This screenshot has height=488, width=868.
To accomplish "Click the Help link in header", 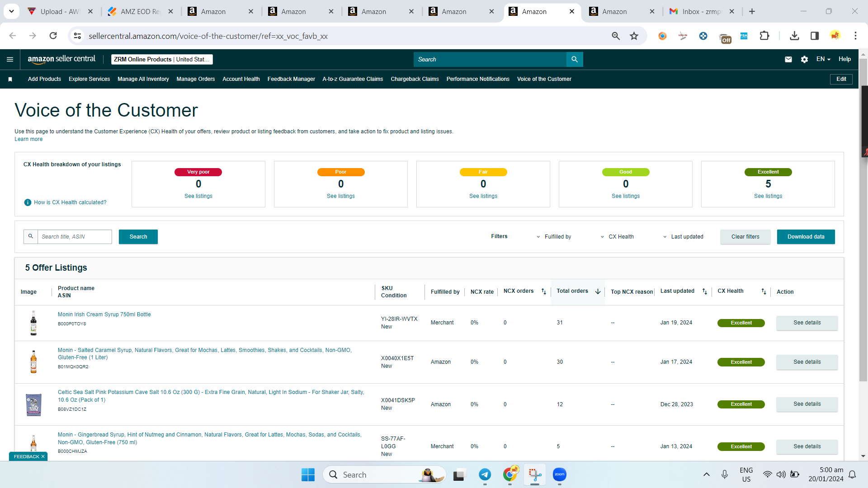I will (x=844, y=59).
